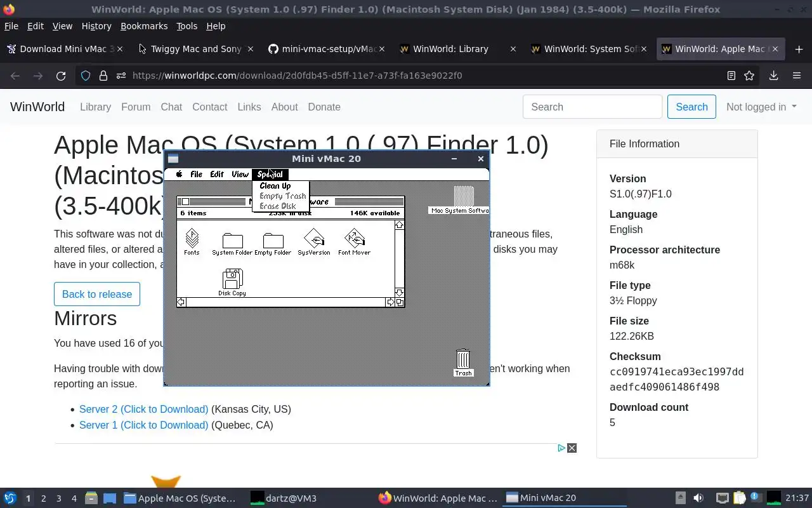Expand the Not logged in dropdown
The height and width of the screenshot is (508, 812).
761,107
